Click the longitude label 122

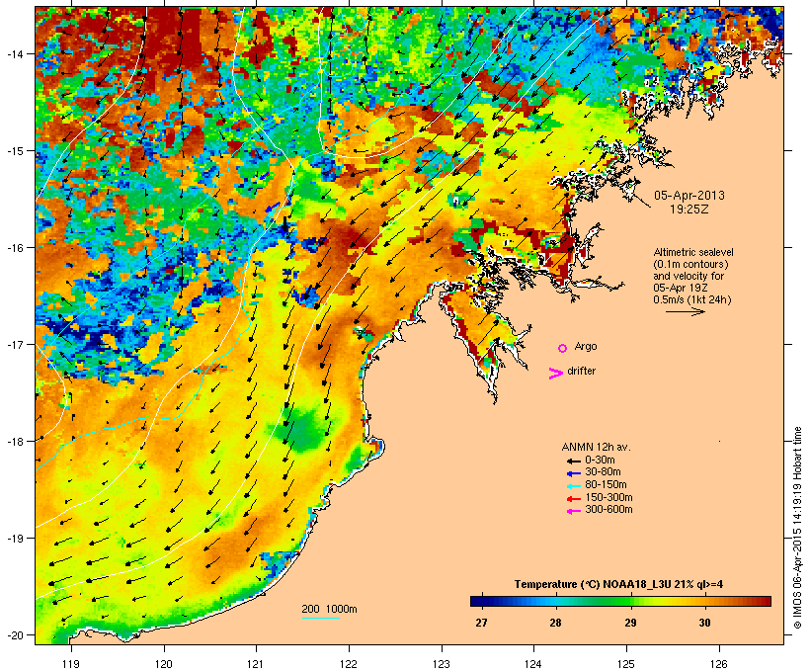tap(349, 664)
